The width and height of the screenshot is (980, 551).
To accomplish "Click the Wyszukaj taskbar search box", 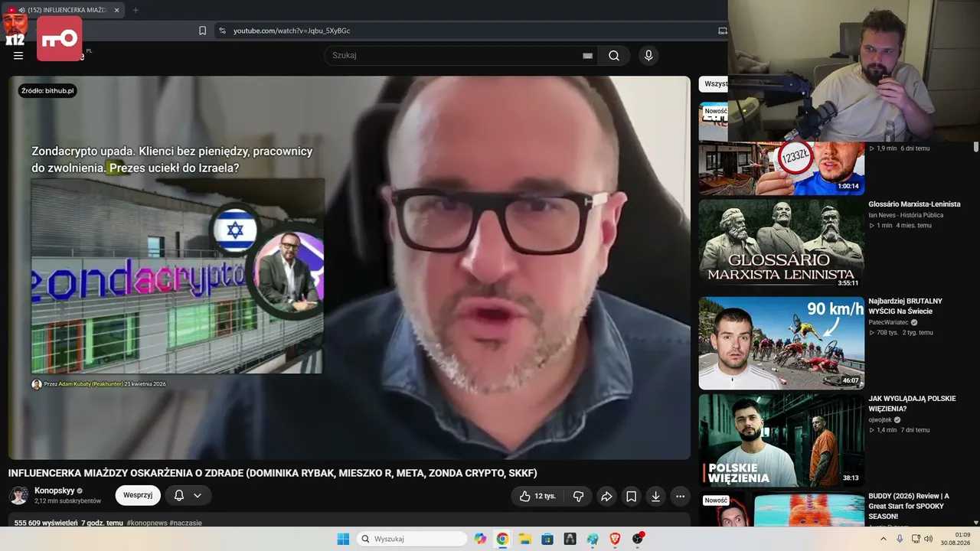I will (x=412, y=539).
